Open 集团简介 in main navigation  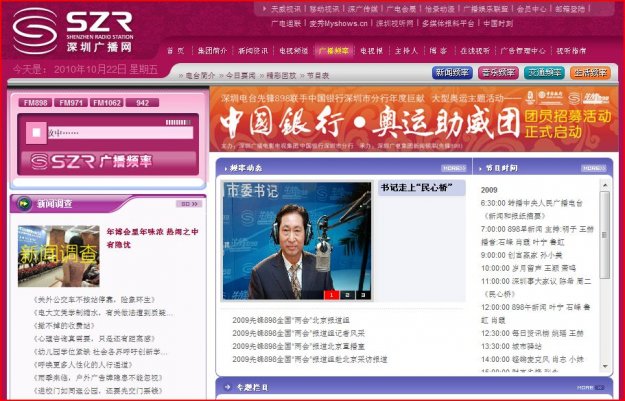tap(212, 51)
